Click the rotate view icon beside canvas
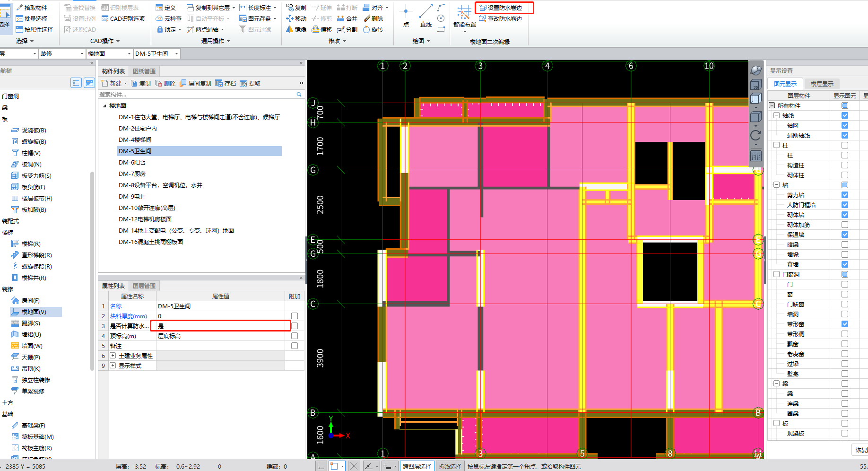Screen dimensions: 868x471 point(755,135)
